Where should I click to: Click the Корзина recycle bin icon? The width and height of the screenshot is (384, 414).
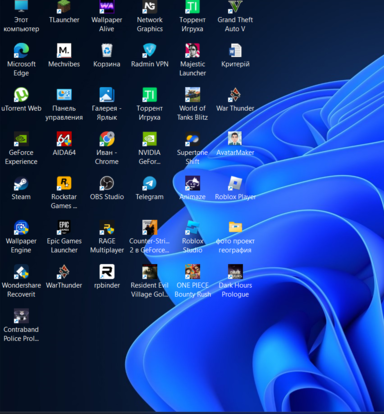(x=107, y=51)
